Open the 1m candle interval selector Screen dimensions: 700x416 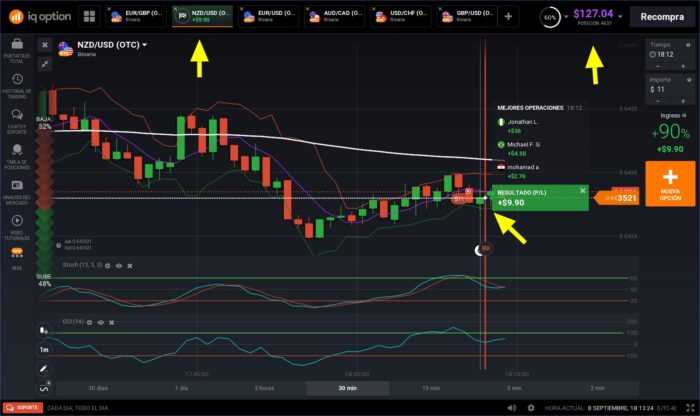pos(44,349)
